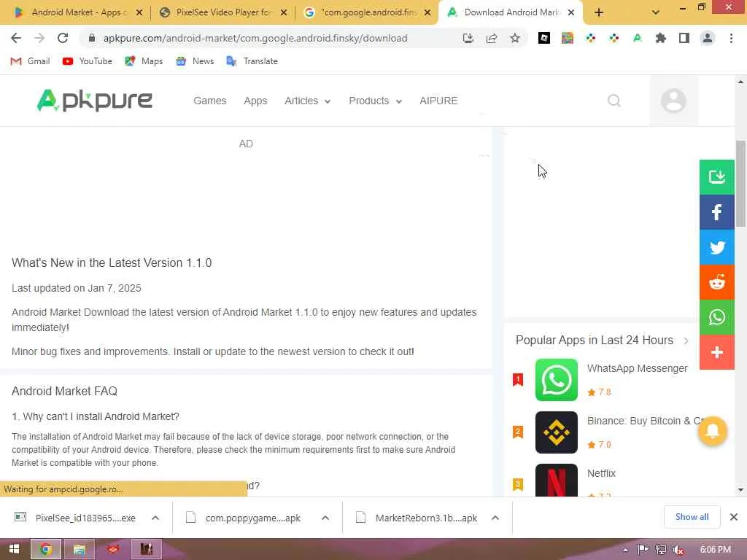Show hidden system tray icons
Screen dimensions: 747x560
[x=625, y=550]
